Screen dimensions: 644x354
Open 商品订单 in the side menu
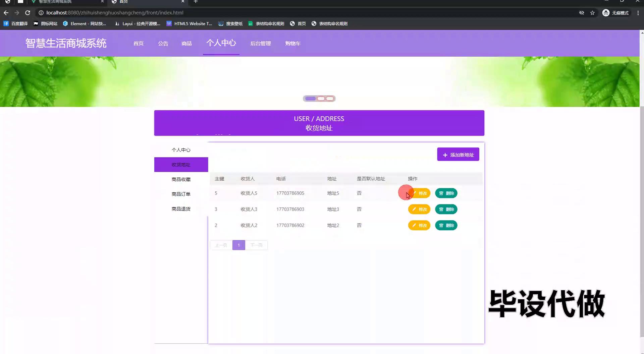(181, 194)
